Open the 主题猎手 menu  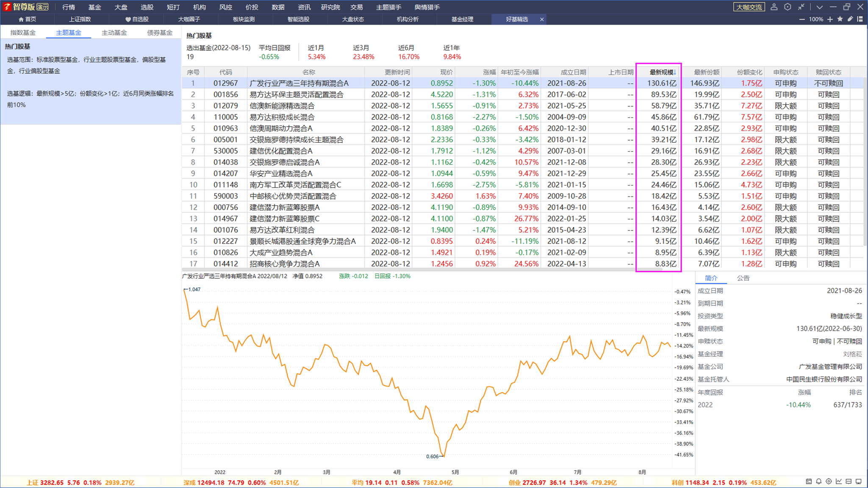pos(389,7)
